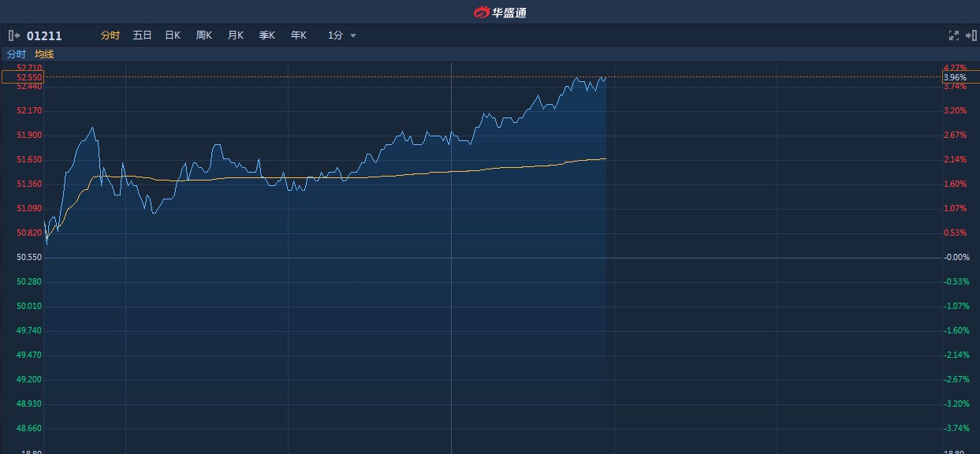Click the collapse-panel arrow icon at top right
This screenshot has width=980, height=454.
[971, 35]
